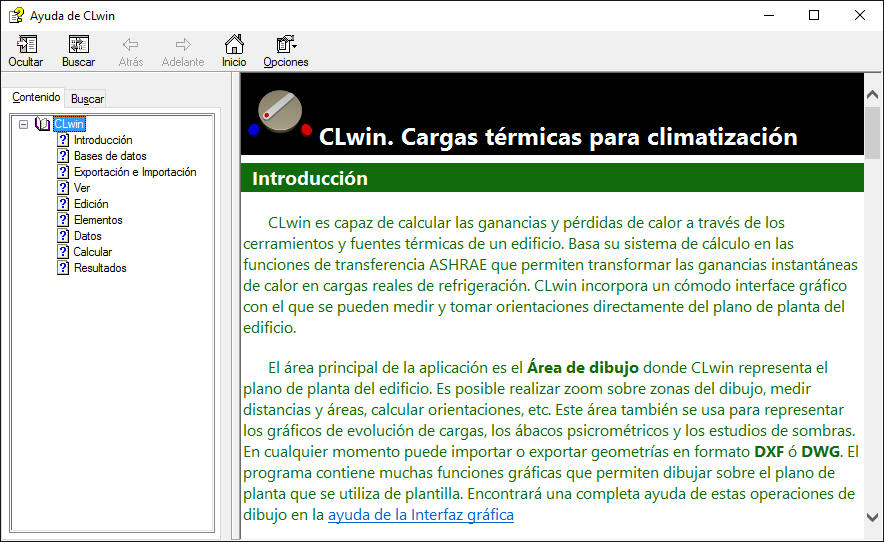
Task: Open the Elementos topic icon
Action: [x=63, y=220]
